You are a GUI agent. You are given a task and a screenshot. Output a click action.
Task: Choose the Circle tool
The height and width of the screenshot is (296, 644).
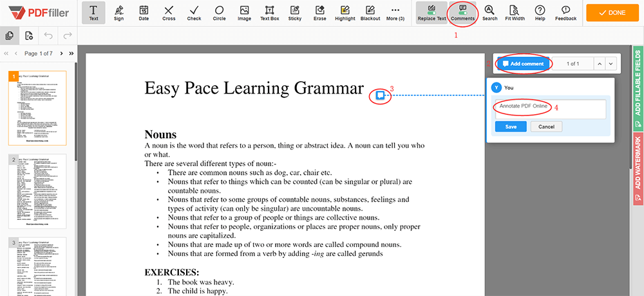point(219,13)
